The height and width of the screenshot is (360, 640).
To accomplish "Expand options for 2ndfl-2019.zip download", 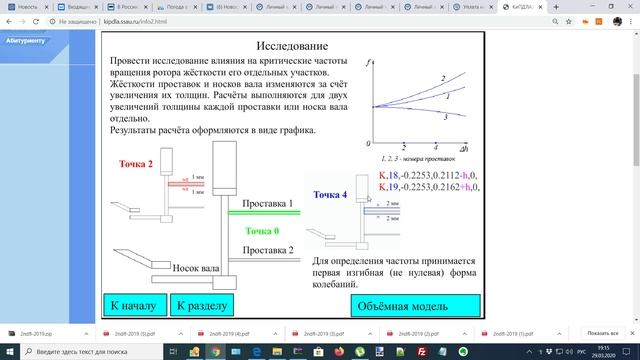I will click(86, 333).
